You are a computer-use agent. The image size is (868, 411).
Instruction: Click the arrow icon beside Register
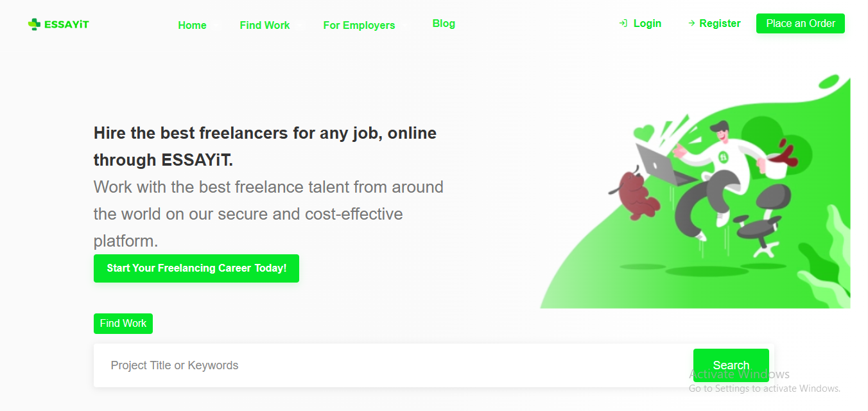click(x=691, y=24)
